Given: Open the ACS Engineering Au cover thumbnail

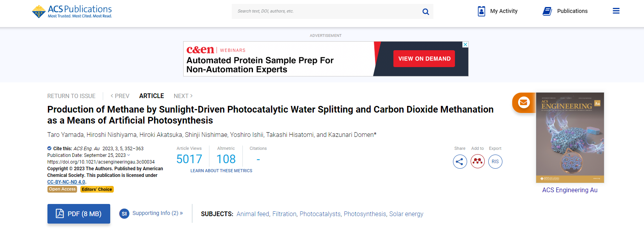Looking at the screenshot, I should point(570,138).
